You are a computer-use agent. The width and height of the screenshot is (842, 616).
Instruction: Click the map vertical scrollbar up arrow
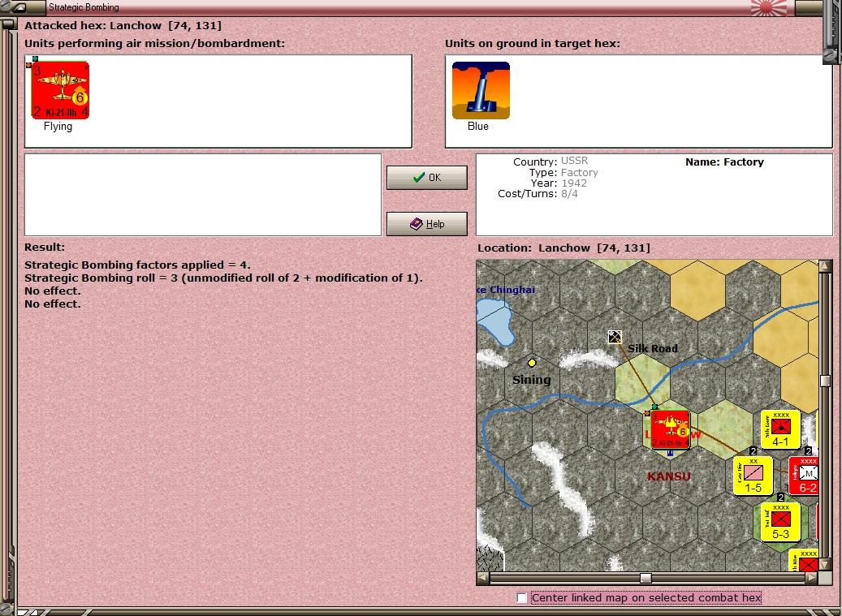pos(825,265)
